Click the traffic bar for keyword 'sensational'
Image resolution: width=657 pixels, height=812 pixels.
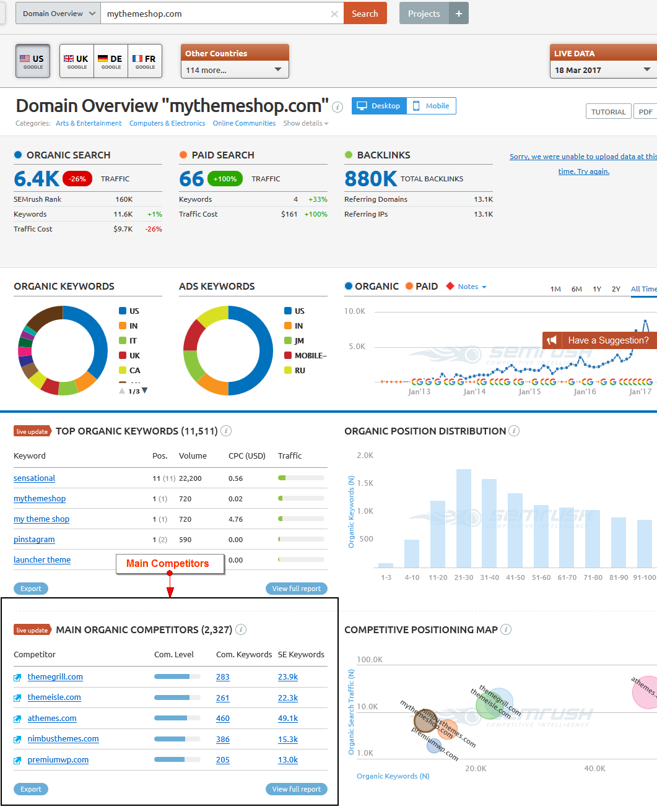point(301,478)
